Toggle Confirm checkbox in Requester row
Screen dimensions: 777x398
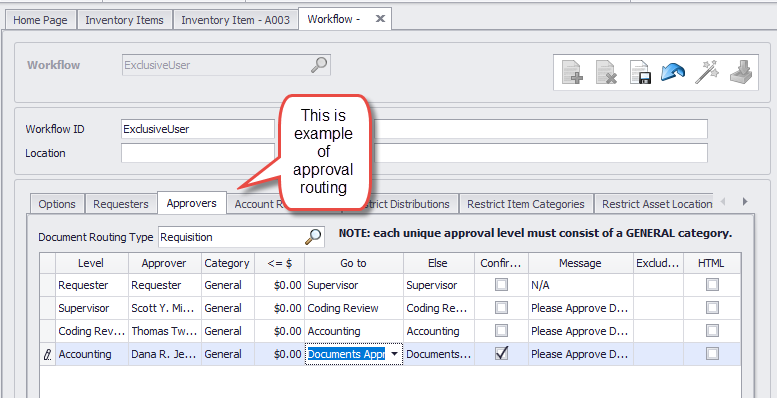click(501, 285)
